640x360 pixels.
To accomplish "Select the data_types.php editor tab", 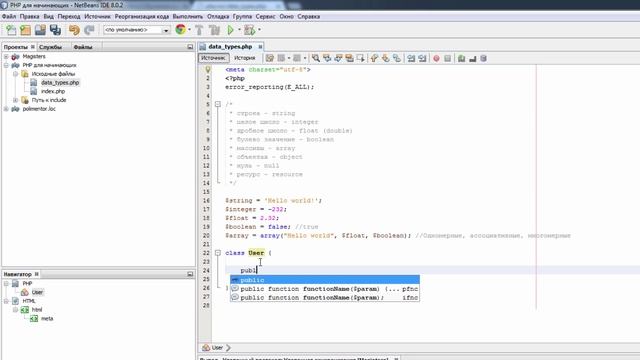I will click(230, 47).
